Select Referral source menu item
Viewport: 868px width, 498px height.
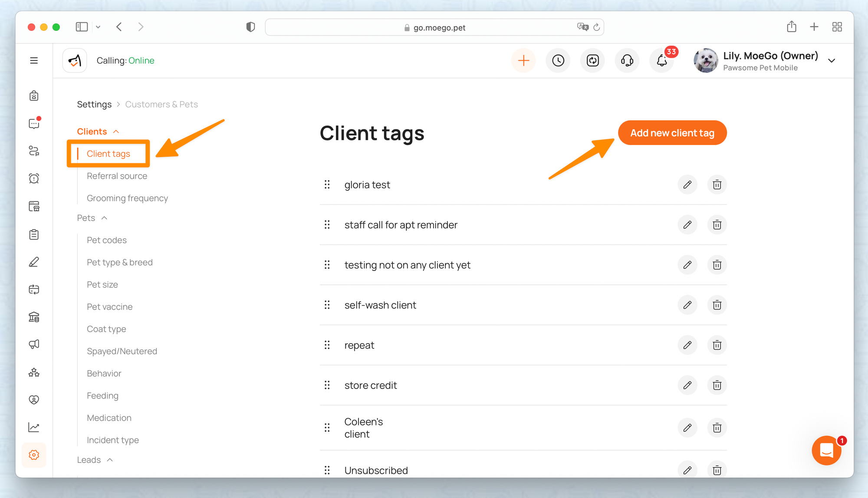117,176
